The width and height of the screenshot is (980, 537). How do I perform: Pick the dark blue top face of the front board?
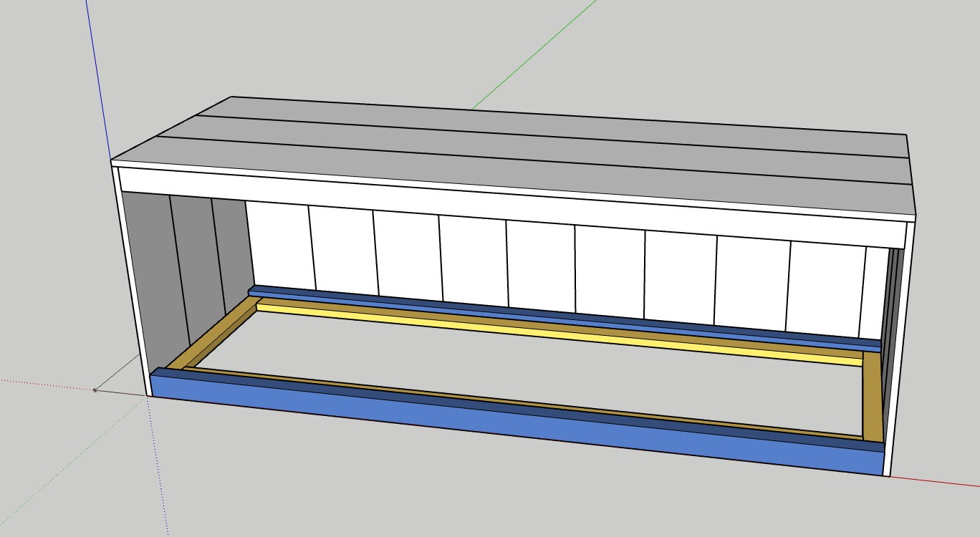[517, 408]
